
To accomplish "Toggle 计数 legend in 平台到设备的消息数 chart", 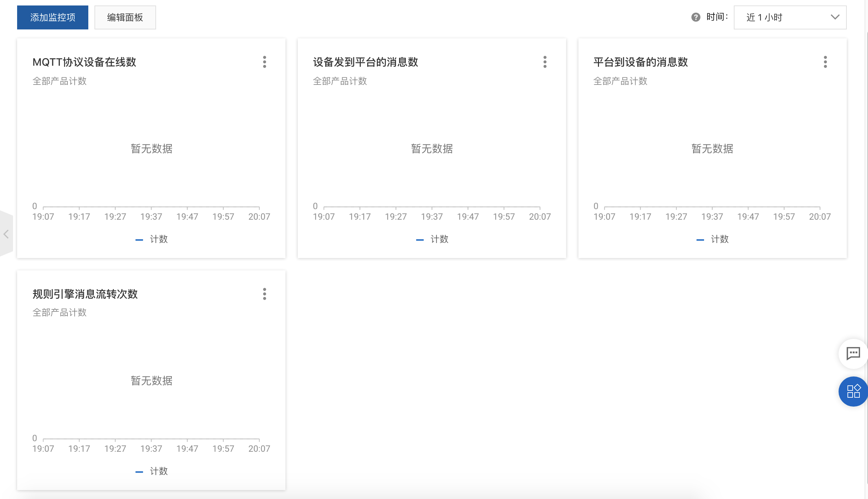I will pyautogui.click(x=712, y=239).
